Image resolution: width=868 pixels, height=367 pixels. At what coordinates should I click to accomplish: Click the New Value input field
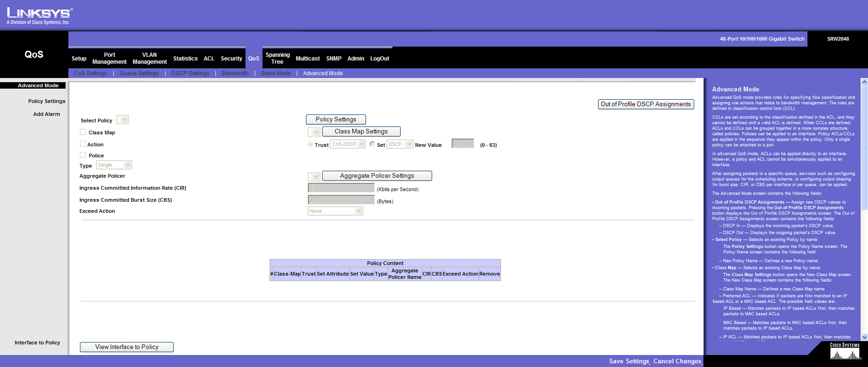[x=463, y=144]
